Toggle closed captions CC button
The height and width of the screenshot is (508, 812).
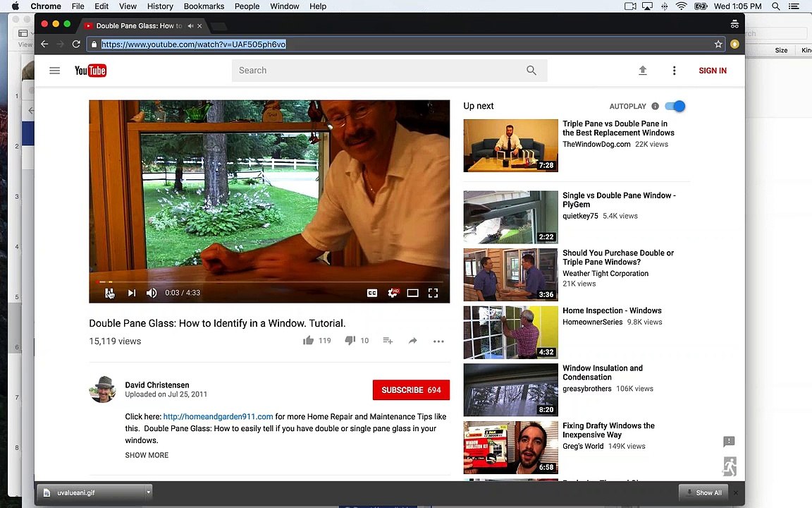(x=372, y=293)
